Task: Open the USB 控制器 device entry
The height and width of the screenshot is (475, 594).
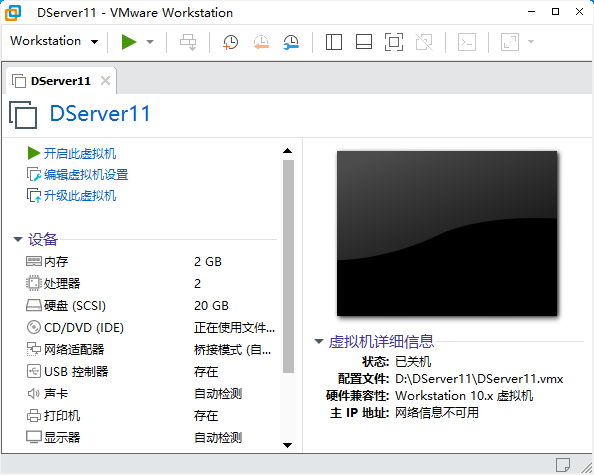Action: click(x=151, y=371)
